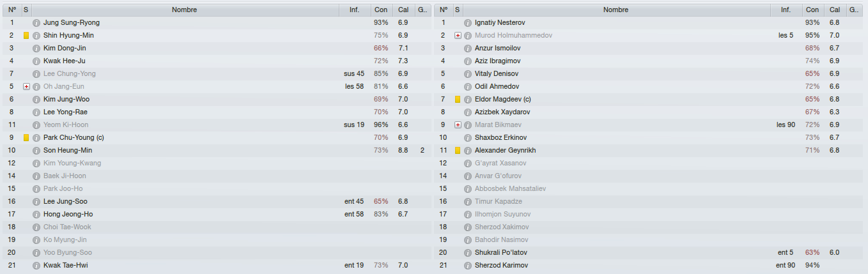Sort left table by Con column header
The height and width of the screenshot is (274, 868).
click(x=381, y=10)
